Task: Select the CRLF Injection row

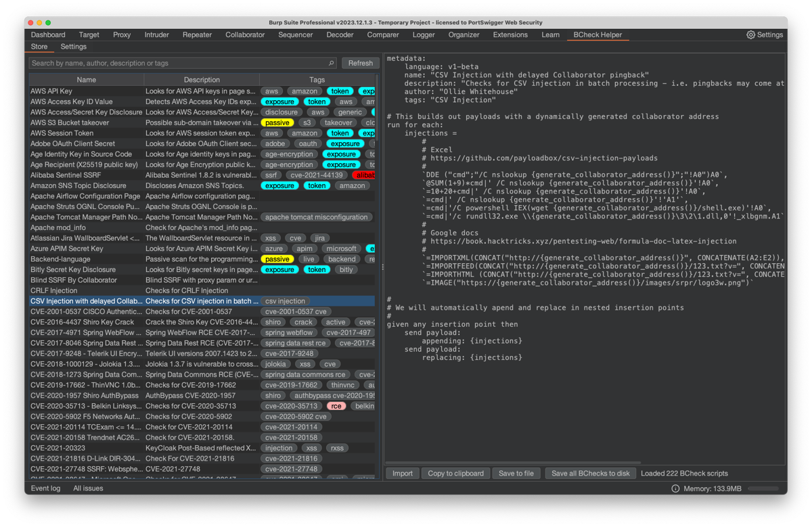Action: [202, 290]
